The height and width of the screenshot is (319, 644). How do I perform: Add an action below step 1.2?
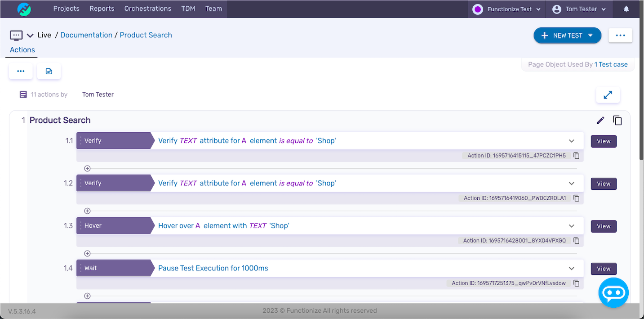(87, 211)
